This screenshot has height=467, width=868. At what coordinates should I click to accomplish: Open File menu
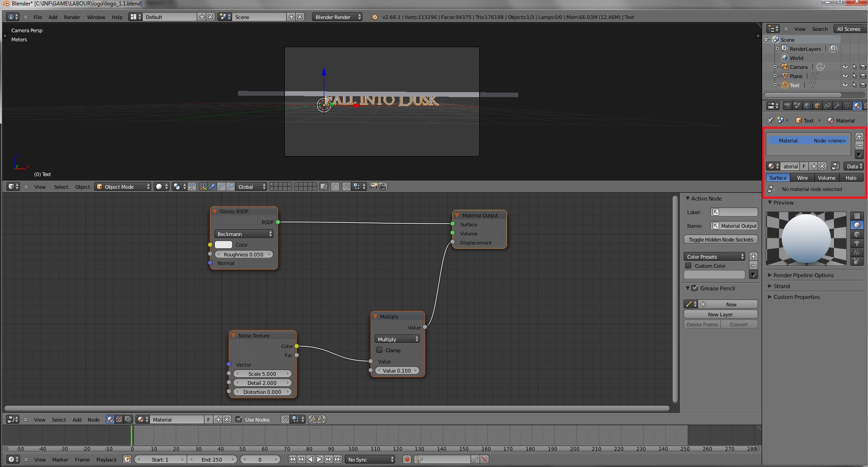(38, 17)
